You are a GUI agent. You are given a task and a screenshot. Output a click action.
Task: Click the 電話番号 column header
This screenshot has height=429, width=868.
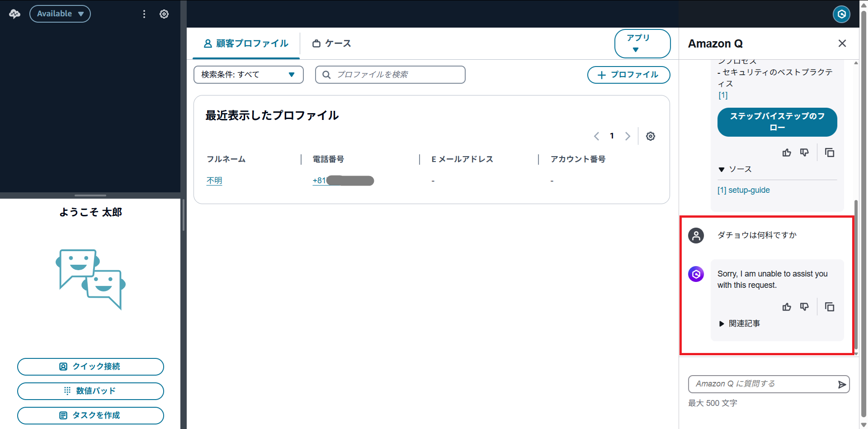click(x=328, y=159)
